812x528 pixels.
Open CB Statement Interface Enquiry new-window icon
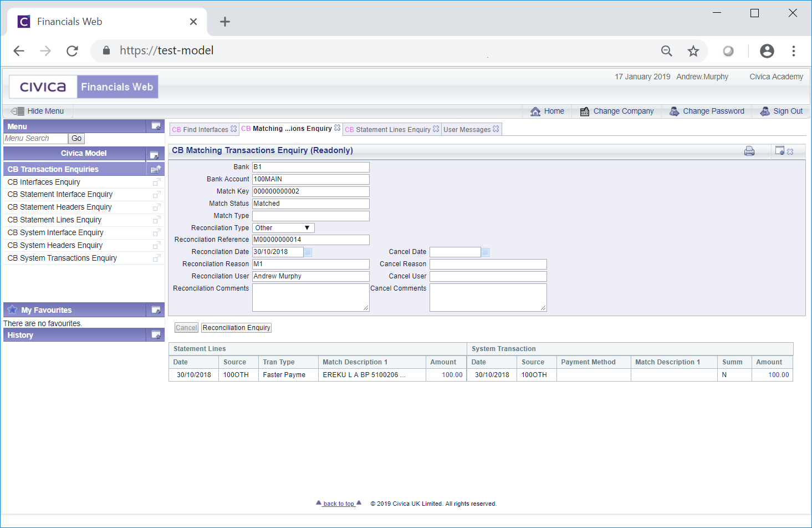157,195
